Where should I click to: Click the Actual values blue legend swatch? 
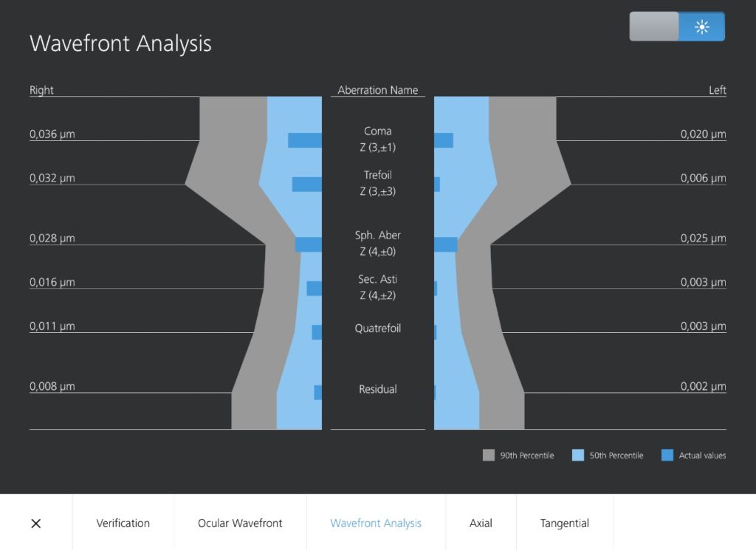(667, 456)
